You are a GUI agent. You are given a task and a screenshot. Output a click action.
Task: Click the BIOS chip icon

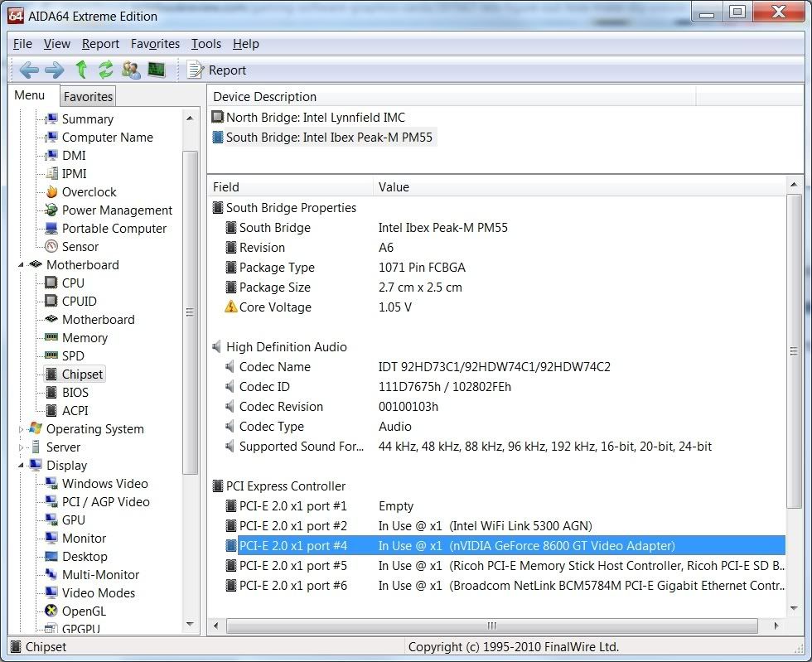pyautogui.click(x=51, y=392)
